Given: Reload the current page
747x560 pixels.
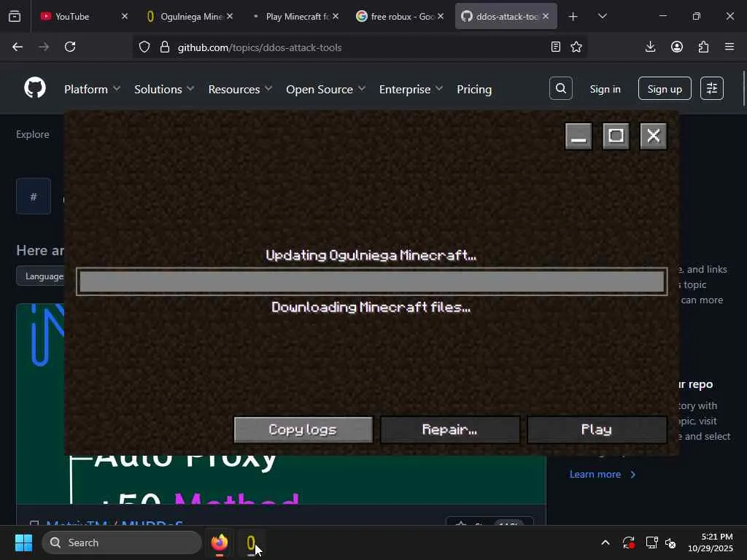Looking at the screenshot, I should tap(70, 47).
